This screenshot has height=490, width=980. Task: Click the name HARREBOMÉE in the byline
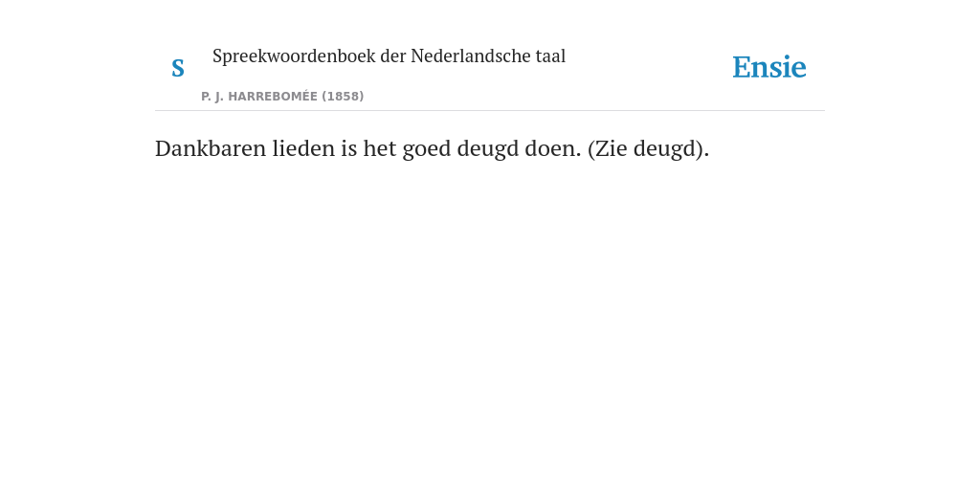(273, 97)
